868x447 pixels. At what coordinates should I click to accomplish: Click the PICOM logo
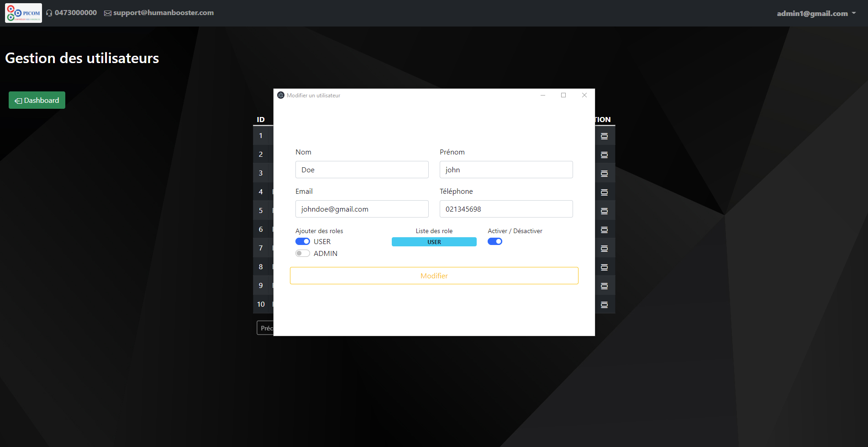coord(23,13)
